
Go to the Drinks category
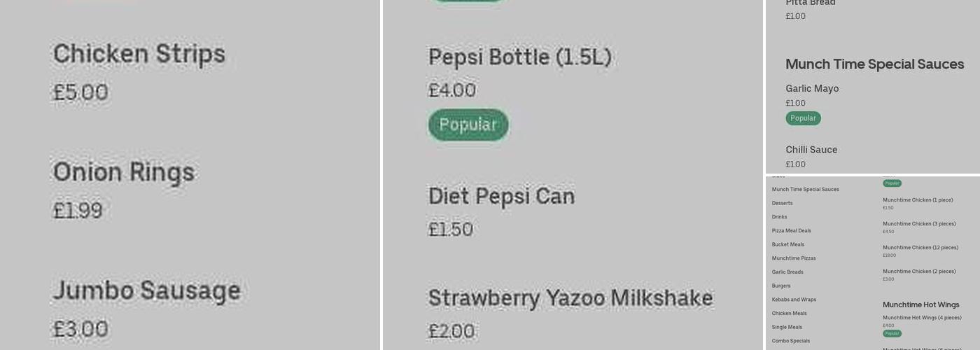(x=779, y=217)
